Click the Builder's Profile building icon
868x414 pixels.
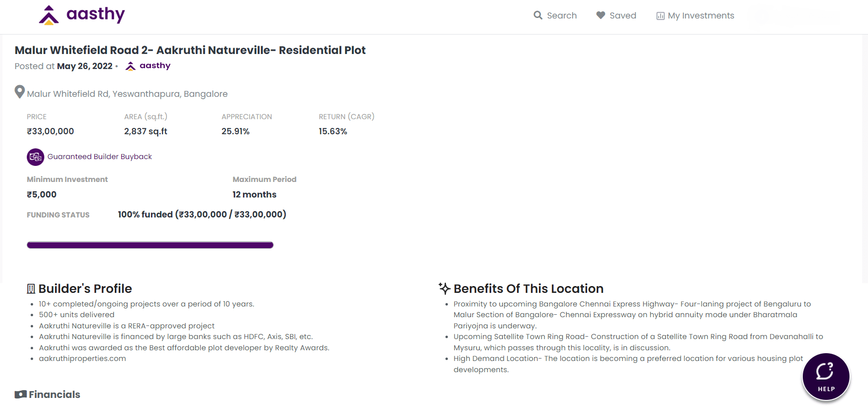pyautogui.click(x=31, y=289)
